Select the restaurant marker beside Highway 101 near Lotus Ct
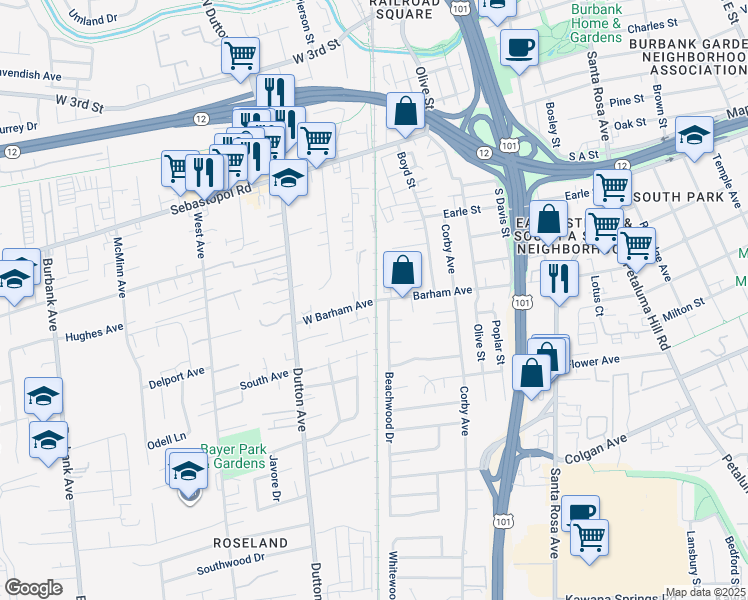Image resolution: width=748 pixels, height=600 pixels. point(559,276)
